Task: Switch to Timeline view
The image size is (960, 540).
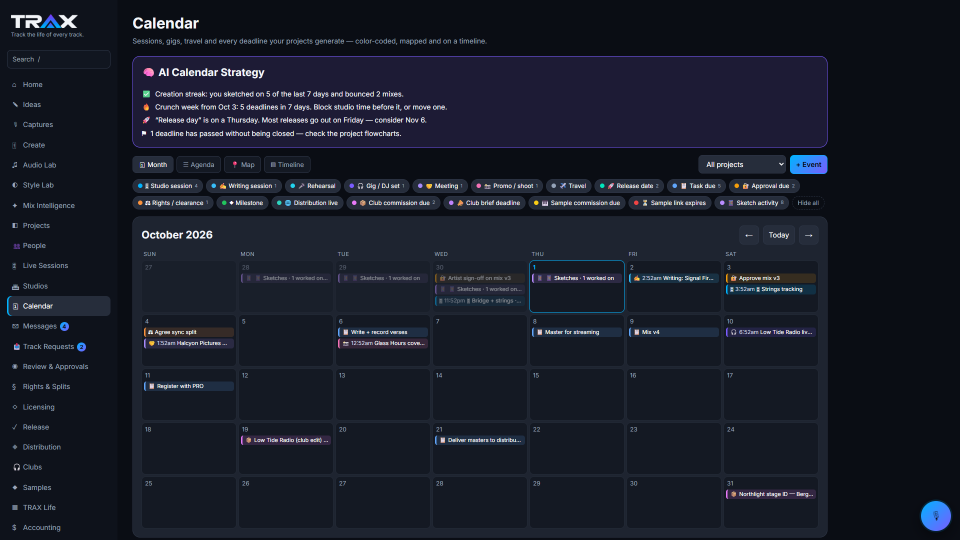Action: [287, 165]
